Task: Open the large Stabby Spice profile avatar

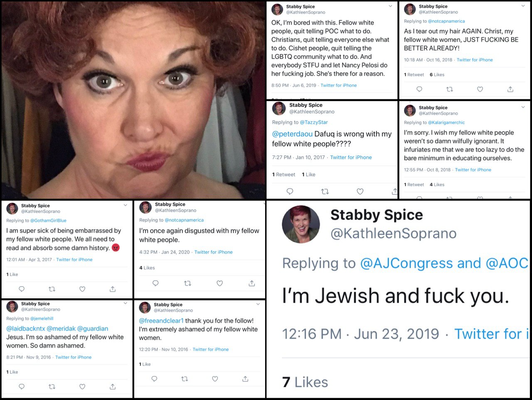Action: pyautogui.click(x=301, y=225)
